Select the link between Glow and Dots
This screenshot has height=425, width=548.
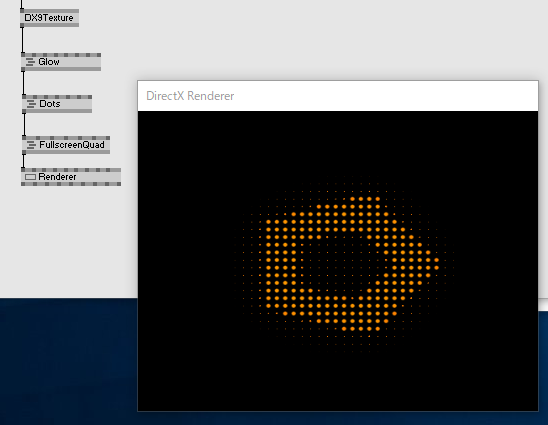click(24, 83)
